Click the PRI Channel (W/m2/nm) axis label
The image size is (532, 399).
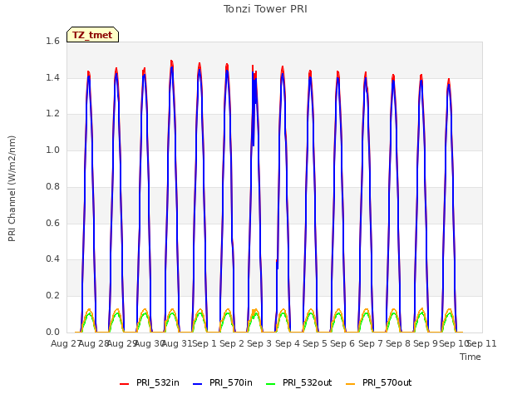(x=12, y=189)
